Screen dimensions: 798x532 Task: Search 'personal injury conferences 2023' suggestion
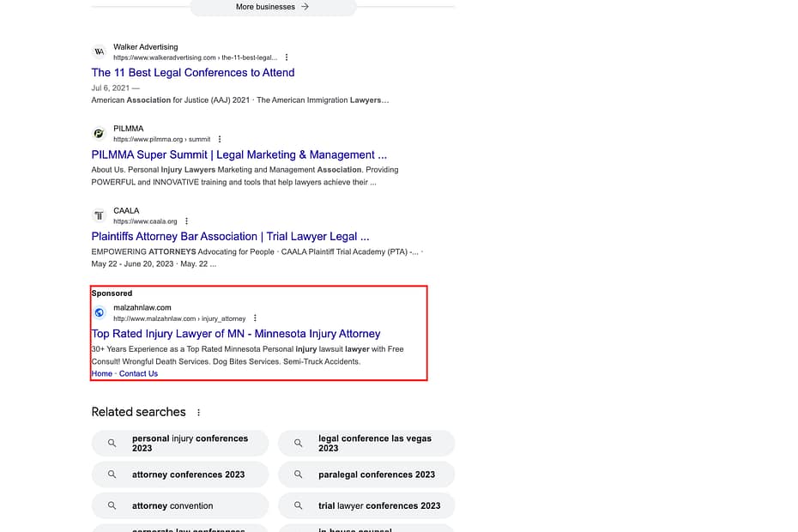180,443
